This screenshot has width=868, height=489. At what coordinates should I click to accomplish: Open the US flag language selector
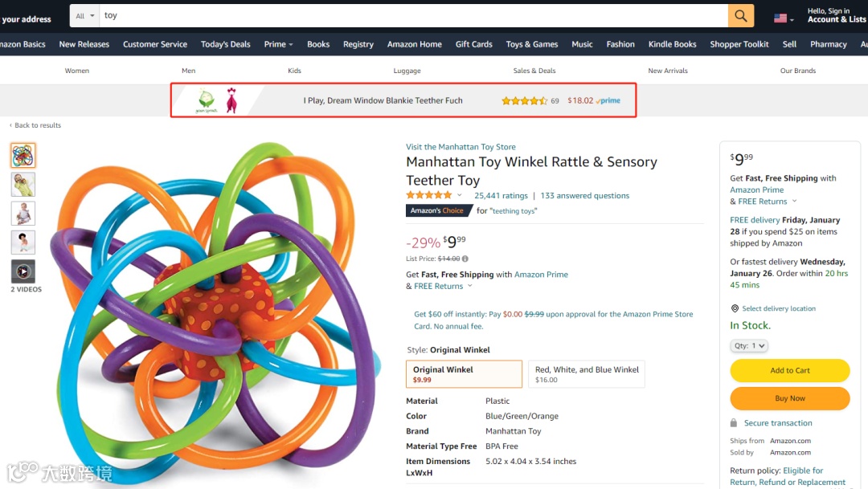click(x=784, y=18)
